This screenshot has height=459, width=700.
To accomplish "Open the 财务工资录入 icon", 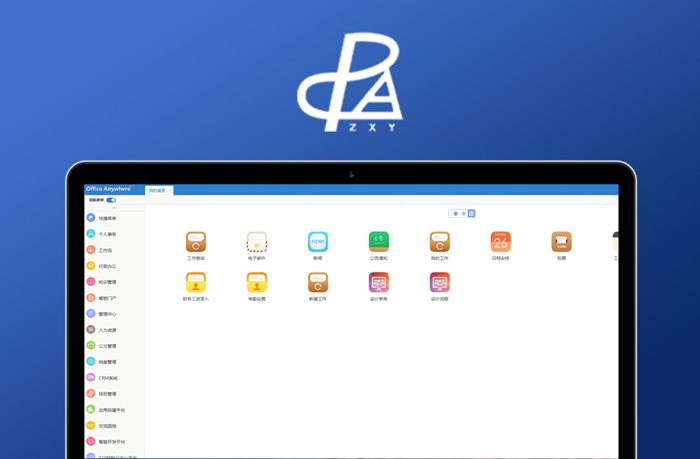I will pos(196,283).
